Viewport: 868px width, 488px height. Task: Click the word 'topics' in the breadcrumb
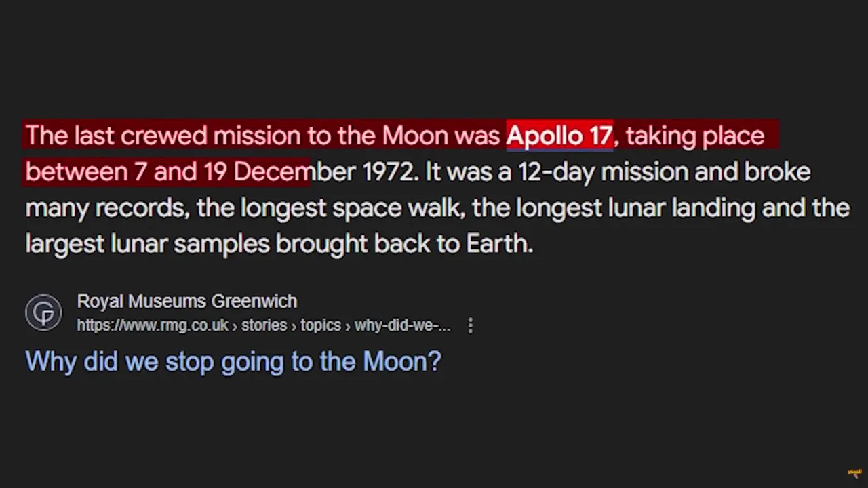coord(321,325)
